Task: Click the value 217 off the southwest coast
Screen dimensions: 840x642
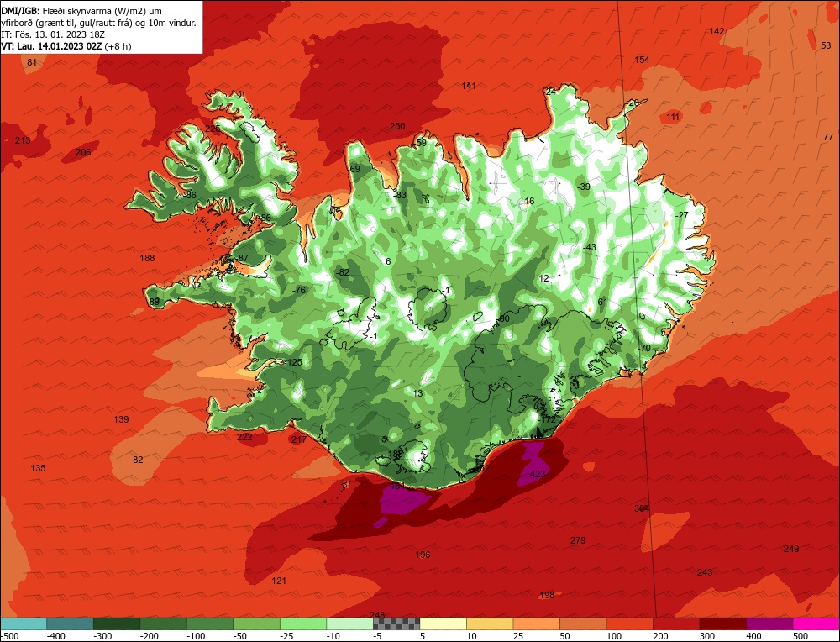Action: [x=299, y=439]
